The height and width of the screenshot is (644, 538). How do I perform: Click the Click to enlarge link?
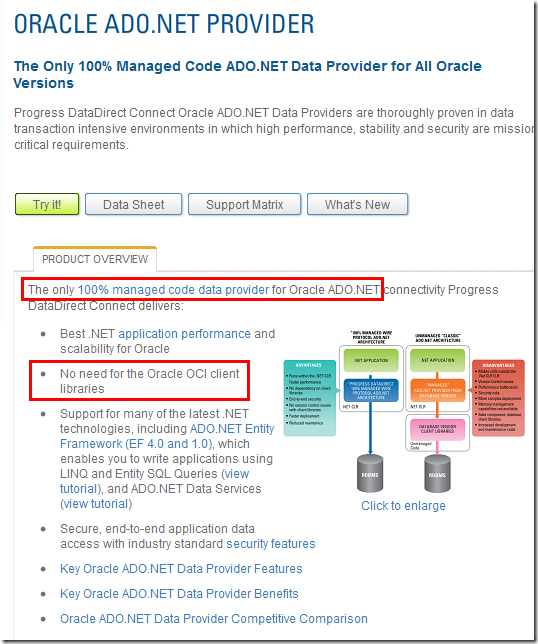[x=403, y=506]
